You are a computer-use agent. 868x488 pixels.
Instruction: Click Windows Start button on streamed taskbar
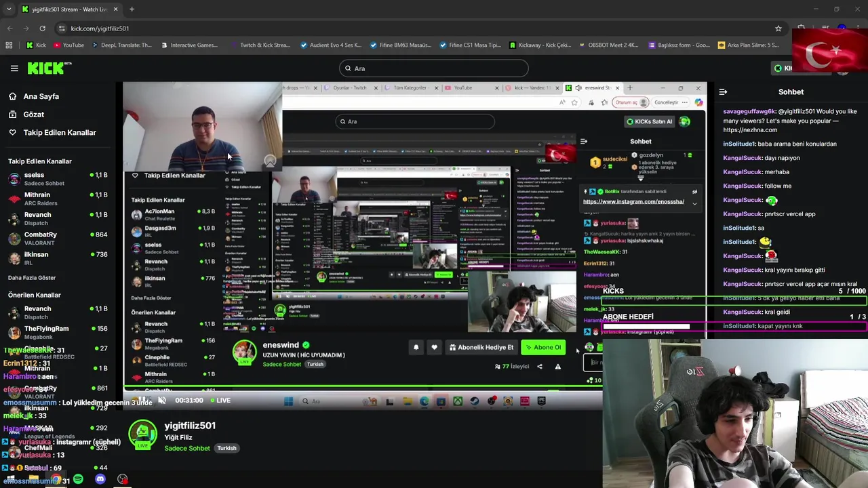tap(288, 401)
